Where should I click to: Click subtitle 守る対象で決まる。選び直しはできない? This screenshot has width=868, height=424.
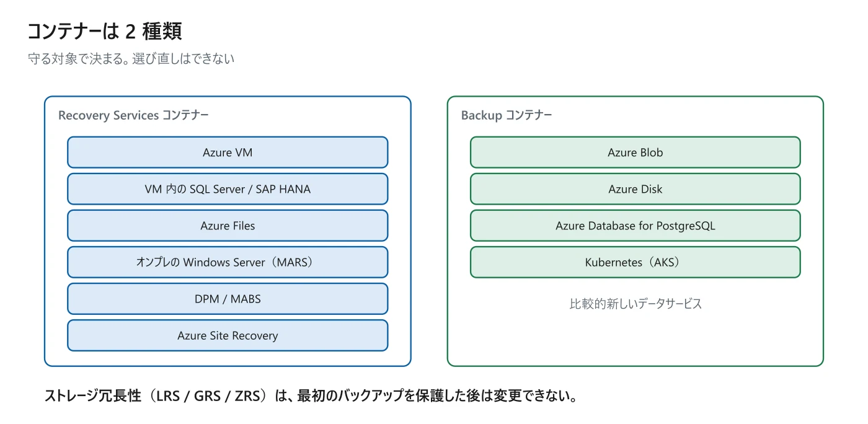[131, 60]
